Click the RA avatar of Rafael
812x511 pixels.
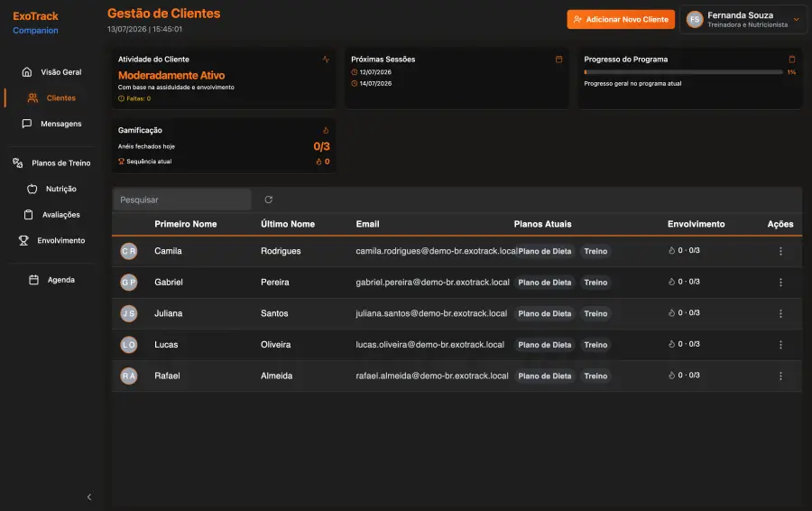tap(129, 376)
